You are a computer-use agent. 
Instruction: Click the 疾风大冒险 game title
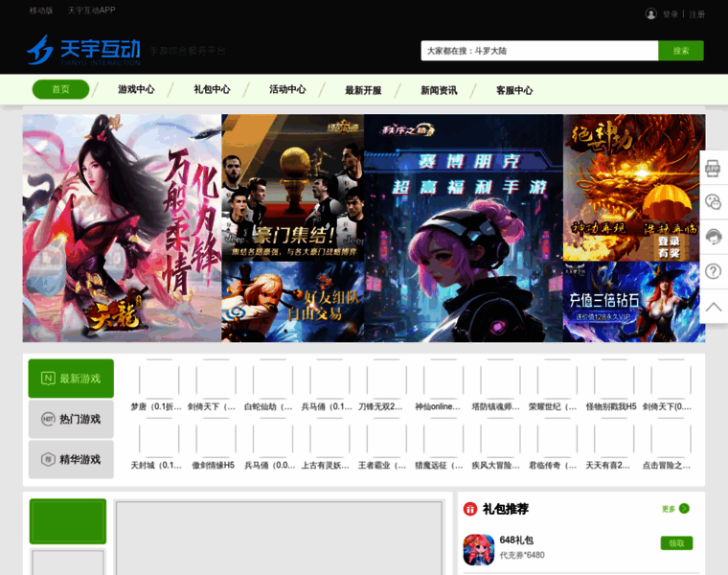click(495, 466)
